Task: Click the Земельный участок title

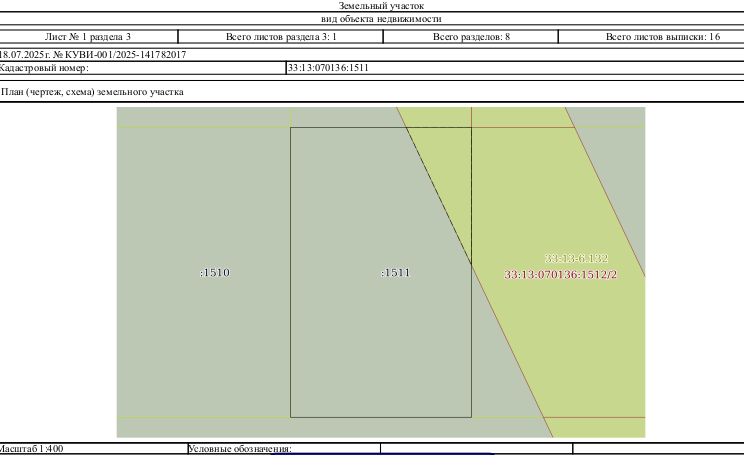Action: click(x=381, y=6)
